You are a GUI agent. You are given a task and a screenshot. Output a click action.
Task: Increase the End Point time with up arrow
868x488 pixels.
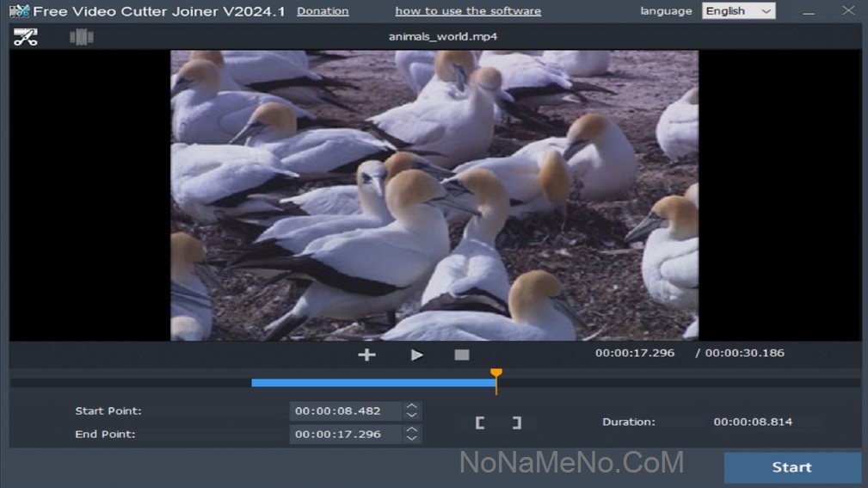[x=412, y=429]
